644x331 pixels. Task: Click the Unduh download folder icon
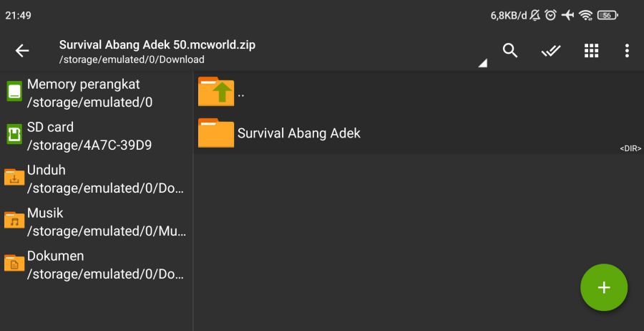[x=14, y=177]
